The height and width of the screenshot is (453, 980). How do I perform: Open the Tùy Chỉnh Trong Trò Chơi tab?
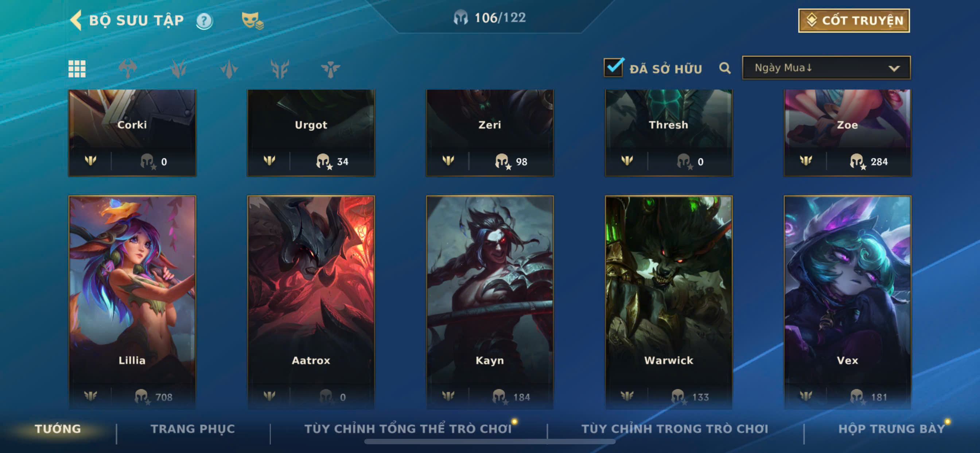[675, 429]
